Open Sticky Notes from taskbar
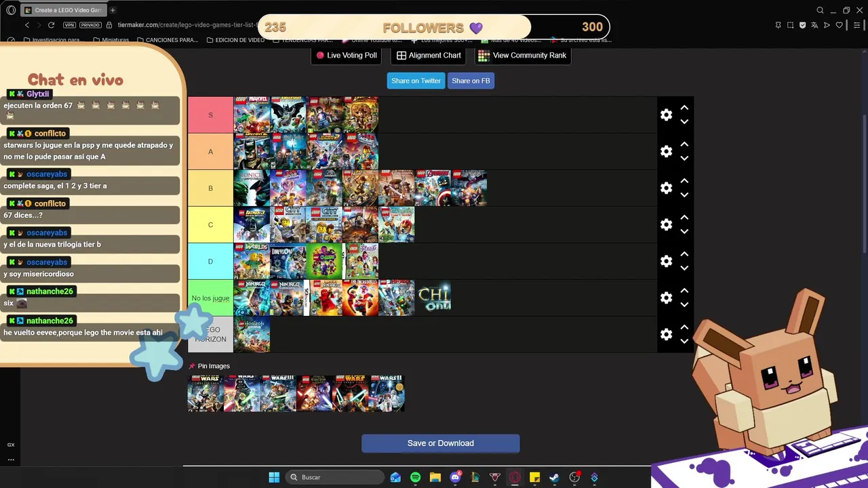The width and height of the screenshot is (868, 488). click(x=534, y=477)
